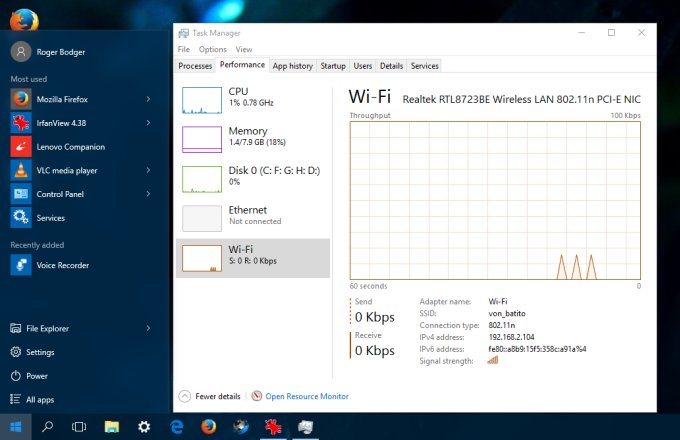Expand IrfanView 4.38 jump list arrow
Screen dimensions: 680x440
[x=148, y=123]
